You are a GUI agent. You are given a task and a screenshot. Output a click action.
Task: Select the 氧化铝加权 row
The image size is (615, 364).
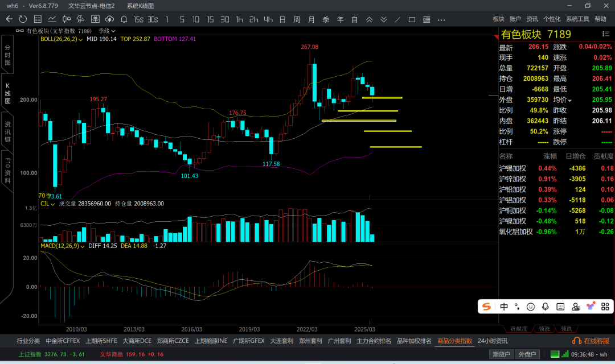coord(556,232)
